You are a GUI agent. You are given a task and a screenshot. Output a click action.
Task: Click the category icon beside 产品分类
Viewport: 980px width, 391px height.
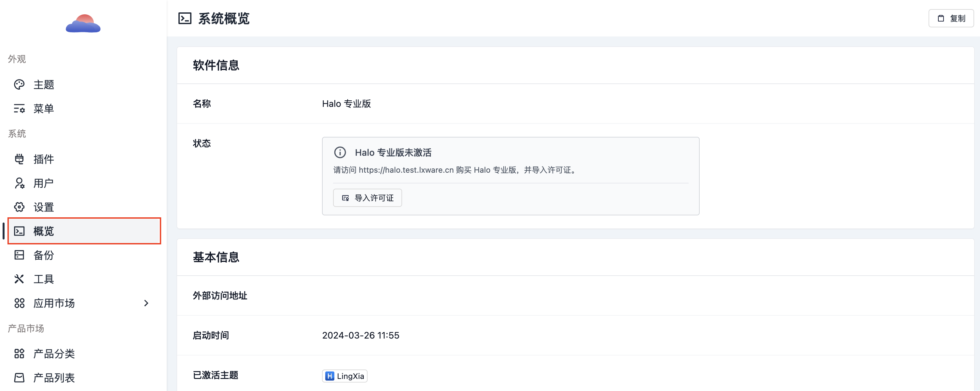coord(20,354)
